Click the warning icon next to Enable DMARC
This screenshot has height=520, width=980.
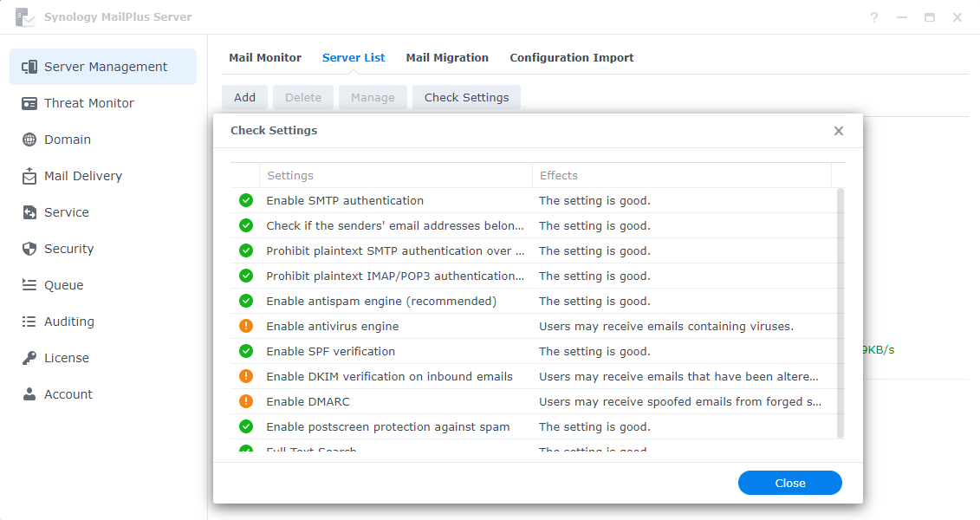coord(245,401)
